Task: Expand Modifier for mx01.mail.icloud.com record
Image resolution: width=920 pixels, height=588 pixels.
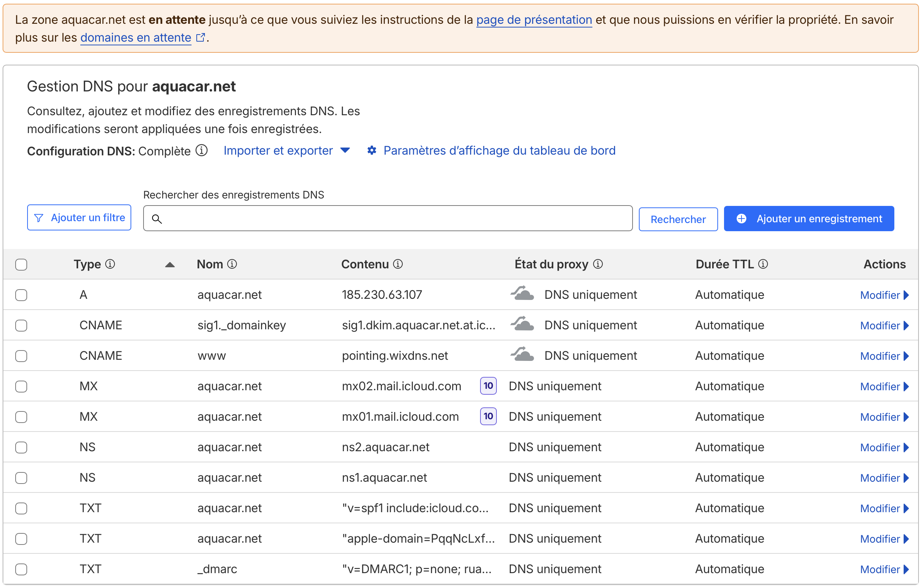Action: (x=884, y=417)
